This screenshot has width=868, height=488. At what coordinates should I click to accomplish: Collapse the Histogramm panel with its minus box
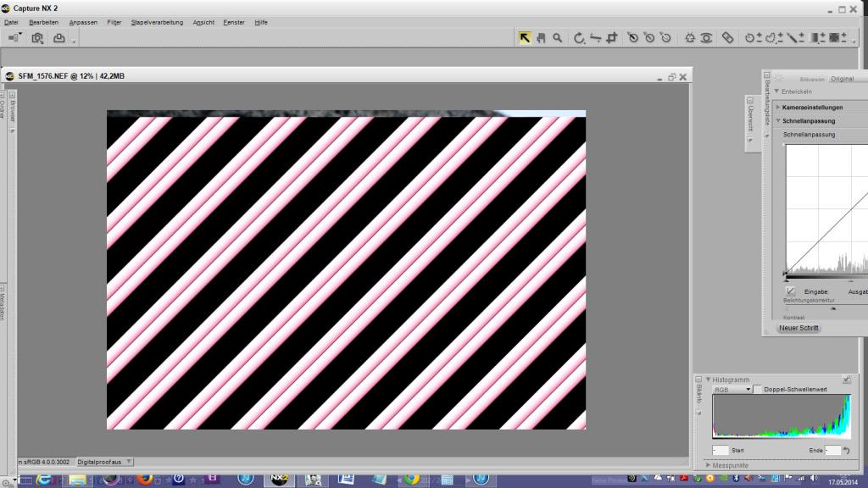click(698, 380)
